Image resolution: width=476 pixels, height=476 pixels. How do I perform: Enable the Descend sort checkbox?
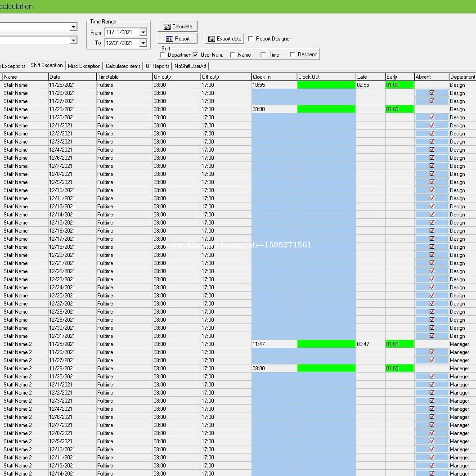(x=292, y=54)
